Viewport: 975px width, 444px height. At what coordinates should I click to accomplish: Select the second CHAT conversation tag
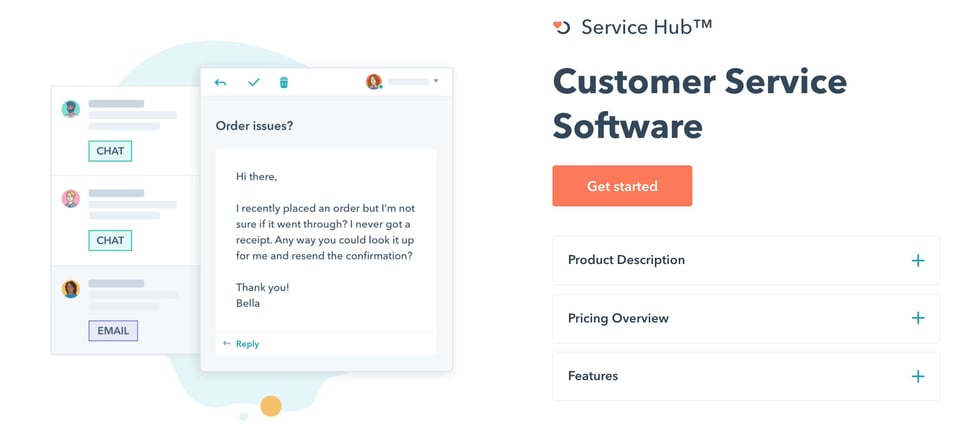110,240
